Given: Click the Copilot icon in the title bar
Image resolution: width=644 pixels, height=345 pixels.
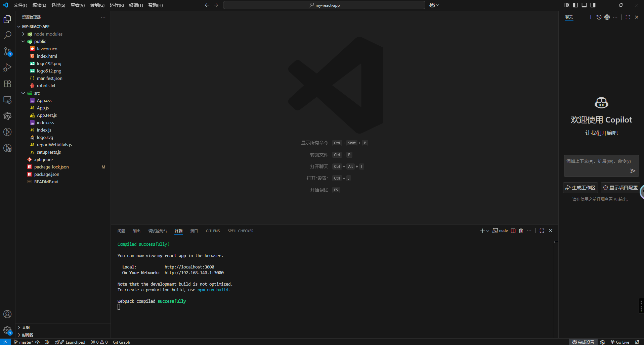Looking at the screenshot, I should coord(432,5).
